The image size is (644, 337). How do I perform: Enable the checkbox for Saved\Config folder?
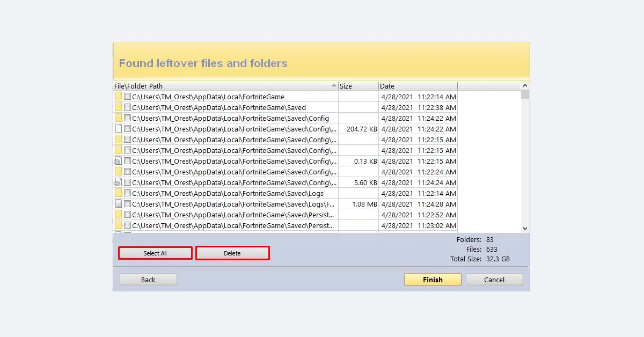pos(127,118)
